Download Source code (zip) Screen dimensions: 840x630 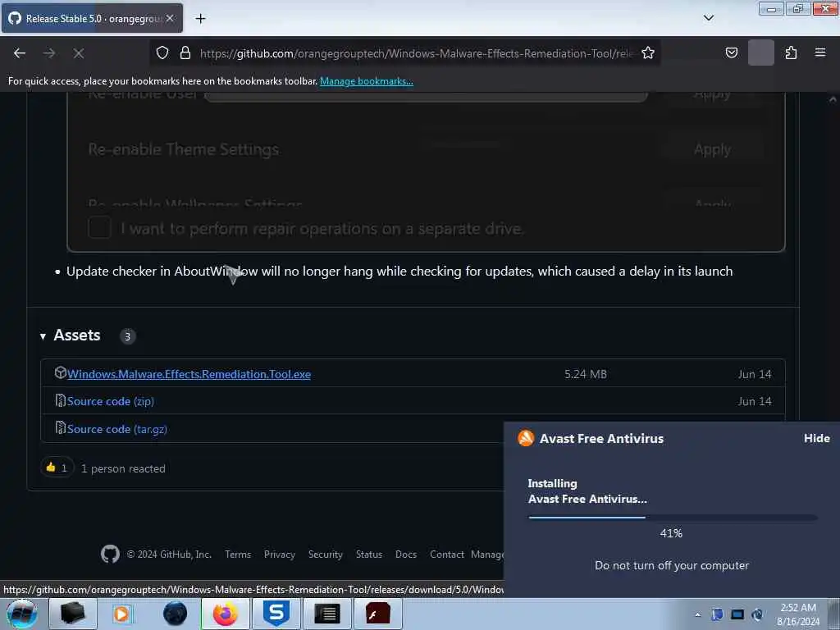click(x=111, y=401)
